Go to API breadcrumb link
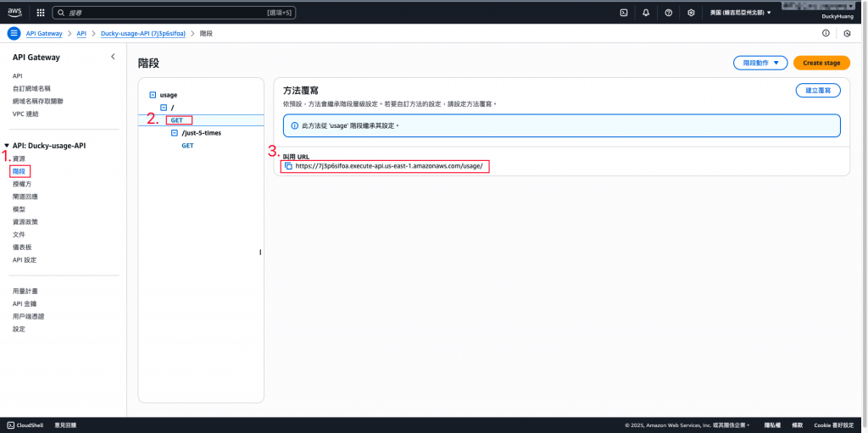The width and height of the screenshot is (868, 433). click(x=81, y=34)
